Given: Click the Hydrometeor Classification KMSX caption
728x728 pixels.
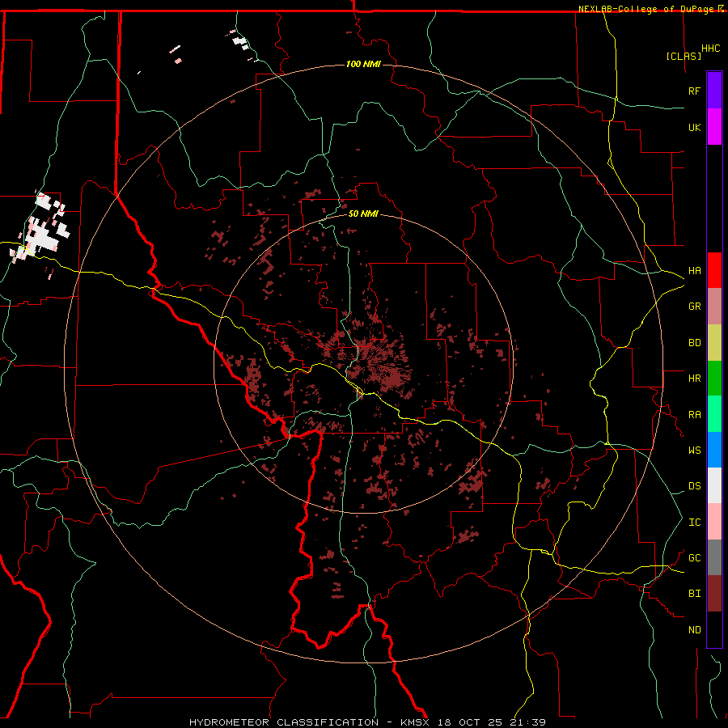Looking at the screenshot, I should click(367, 722).
